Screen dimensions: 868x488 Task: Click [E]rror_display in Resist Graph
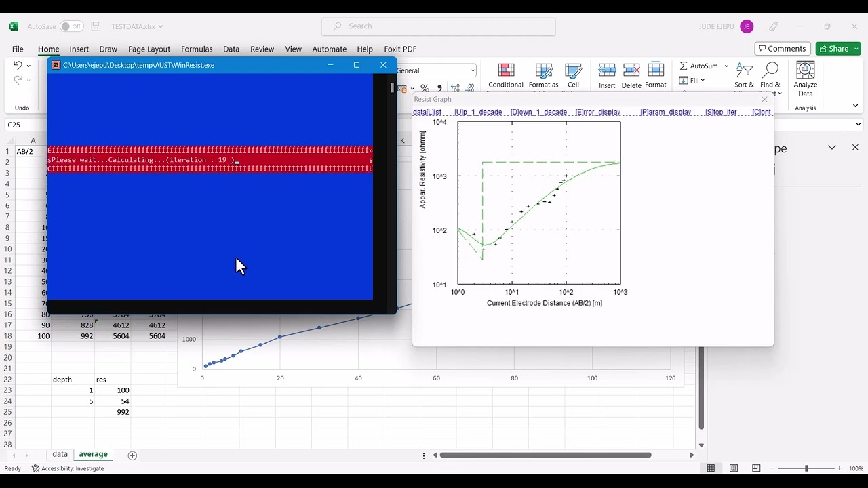coord(598,112)
